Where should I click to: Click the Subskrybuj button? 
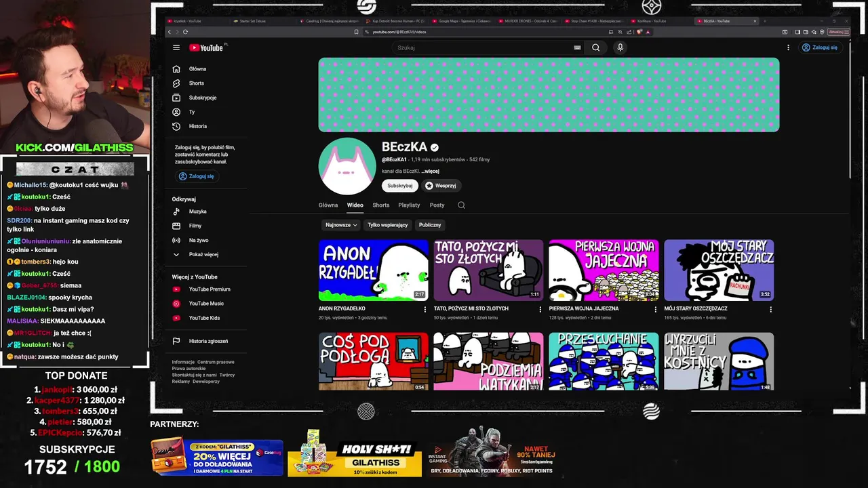(x=400, y=186)
